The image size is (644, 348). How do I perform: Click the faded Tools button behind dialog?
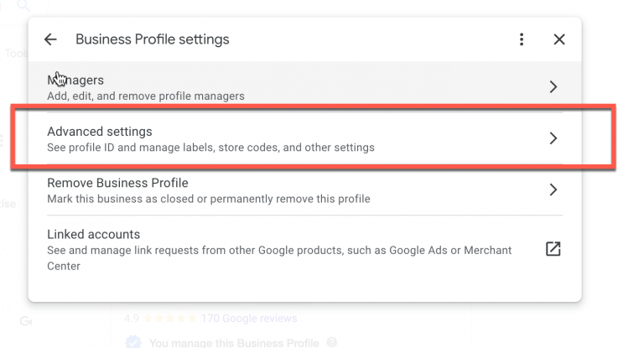(x=15, y=53)
